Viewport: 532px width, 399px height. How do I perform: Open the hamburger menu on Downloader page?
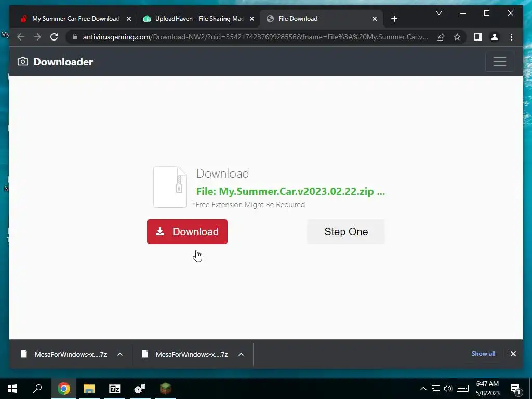coord(499,61)
